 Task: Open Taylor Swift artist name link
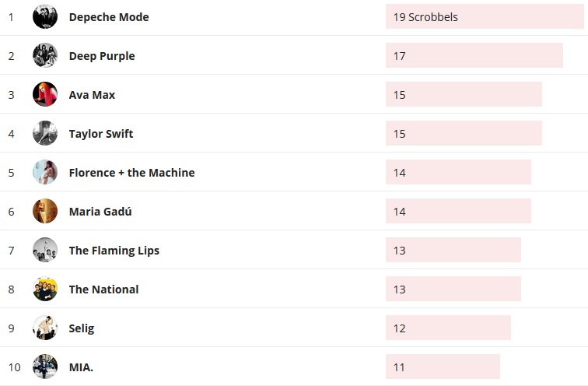point(101,134)
